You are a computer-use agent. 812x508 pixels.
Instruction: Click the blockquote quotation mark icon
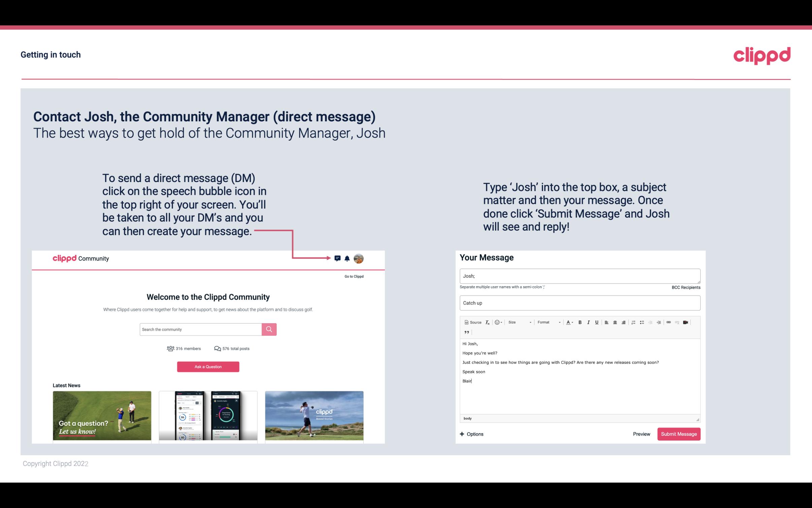tap(466, 333)
